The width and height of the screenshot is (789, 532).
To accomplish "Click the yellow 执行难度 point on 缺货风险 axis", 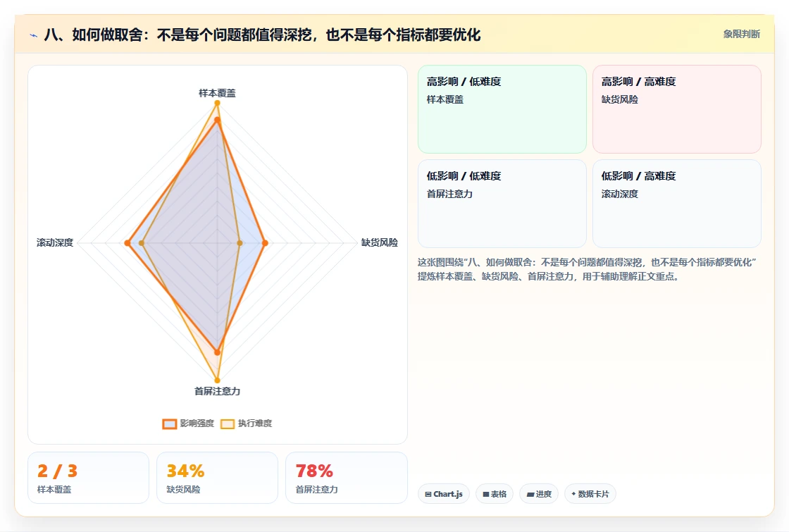I will click(240, 243).
